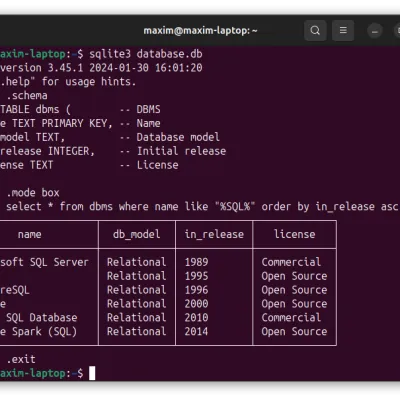Click the soft SQL Server cell
This screenshot has width=400, height=400.
click(x=44, y=262)
